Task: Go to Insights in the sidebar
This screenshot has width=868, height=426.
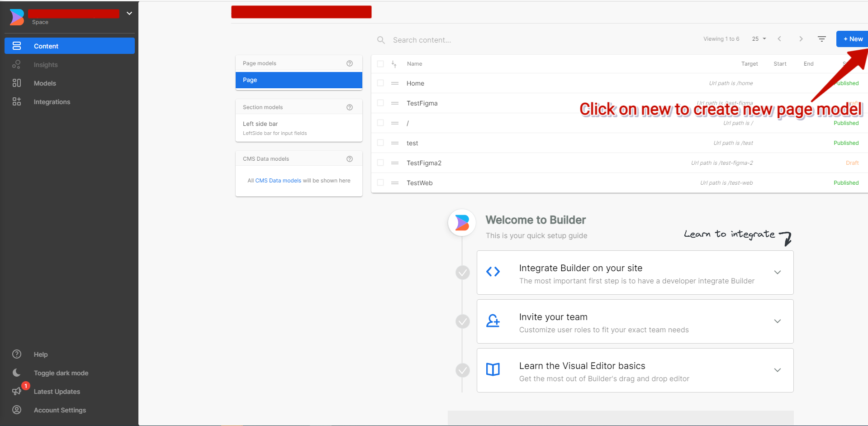Action: pyautogui.click(x=46, y=65)
